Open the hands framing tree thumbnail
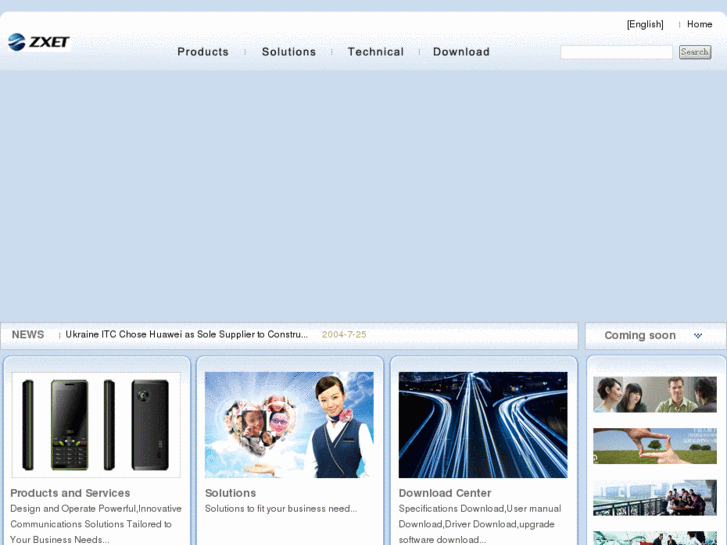The height and width of the screenshot is (545, 727). tap(655, 446)
